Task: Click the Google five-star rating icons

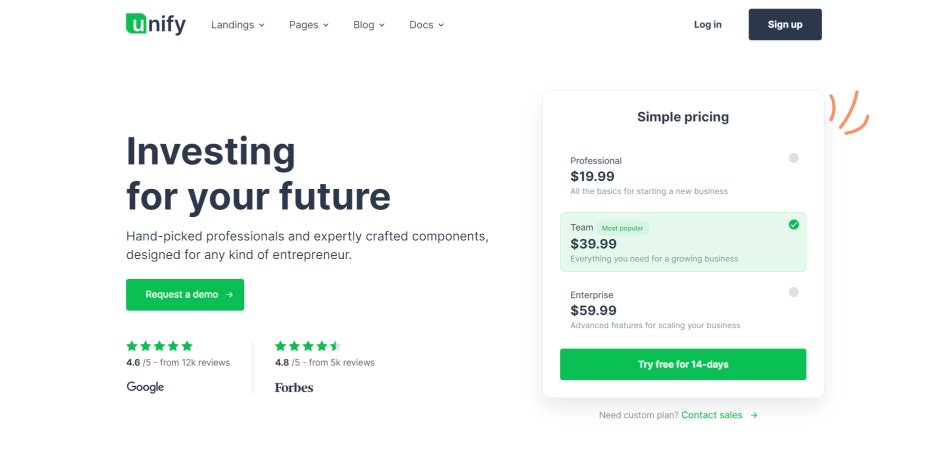Action: click(159, 346)
